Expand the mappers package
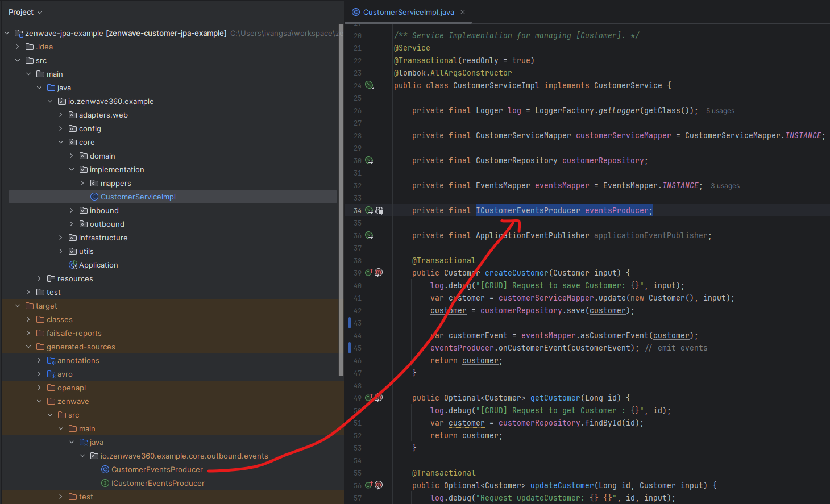830x504 pixels. click(82, 183)
